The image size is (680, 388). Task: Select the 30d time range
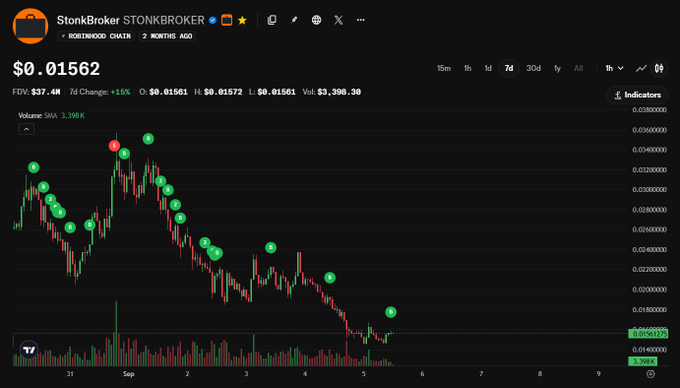coord(533,68)
